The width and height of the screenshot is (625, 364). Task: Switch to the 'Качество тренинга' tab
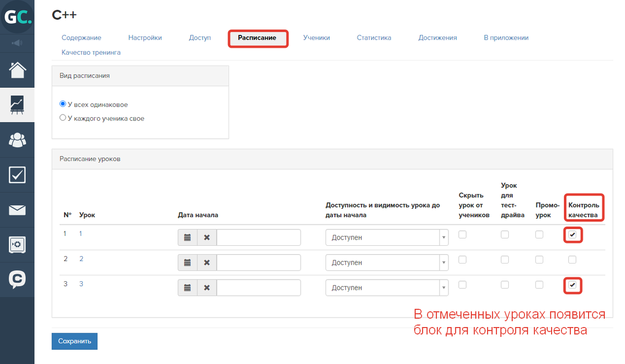coord(91,53)
